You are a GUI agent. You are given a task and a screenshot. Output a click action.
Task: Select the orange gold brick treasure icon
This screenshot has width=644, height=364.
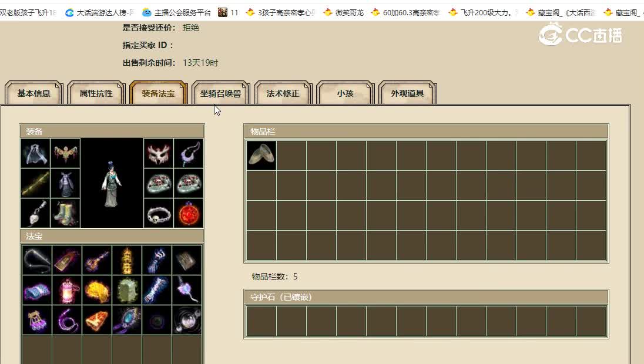coord(97,320)
